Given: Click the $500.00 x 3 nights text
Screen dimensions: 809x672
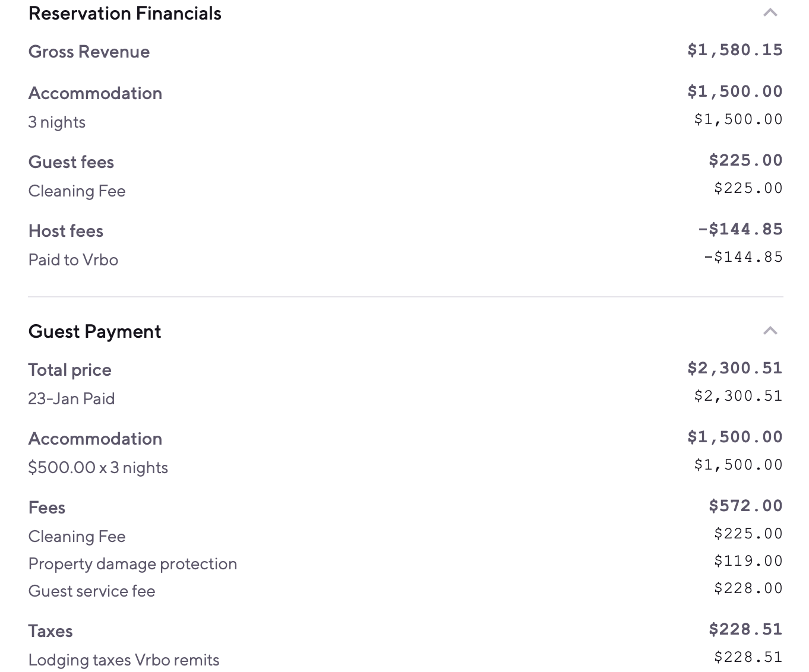Looking at the screenshot, I should tap(98, 468).
